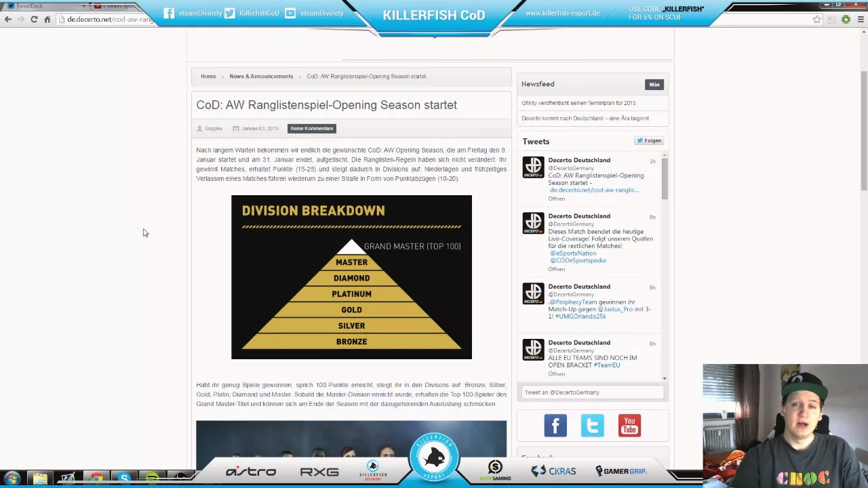Click the #UMGOrlando25k hashtag

(x=580, y=317)
